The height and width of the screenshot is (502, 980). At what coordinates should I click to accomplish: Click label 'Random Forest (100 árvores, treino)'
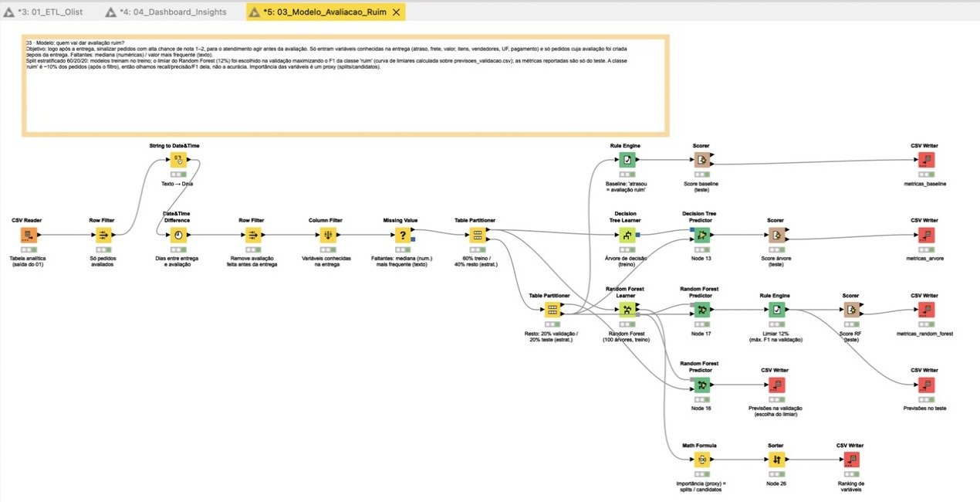[626, 336]
